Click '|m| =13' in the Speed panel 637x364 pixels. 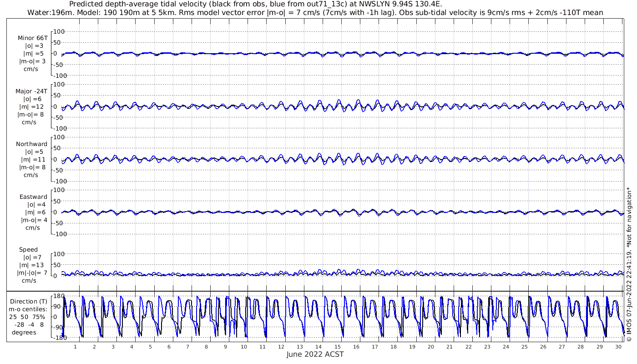pyautogui.click(x=31, y=265)
